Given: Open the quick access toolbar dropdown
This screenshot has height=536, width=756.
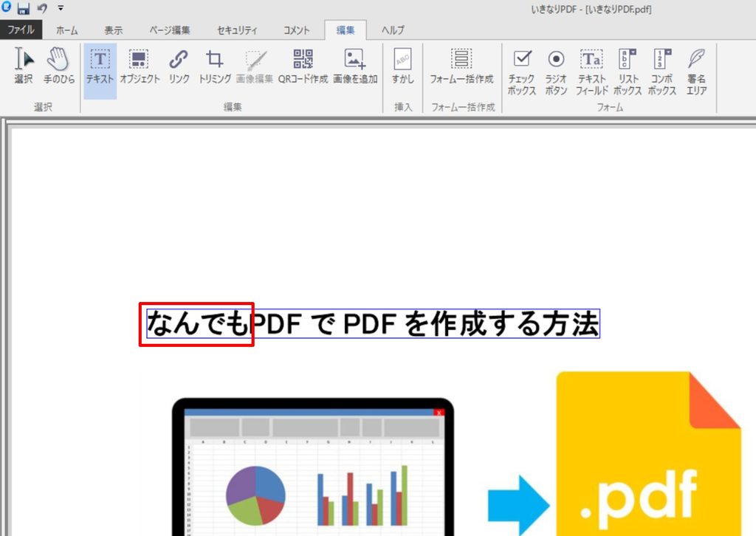Looking at the screenshot, I should (61, 8).
